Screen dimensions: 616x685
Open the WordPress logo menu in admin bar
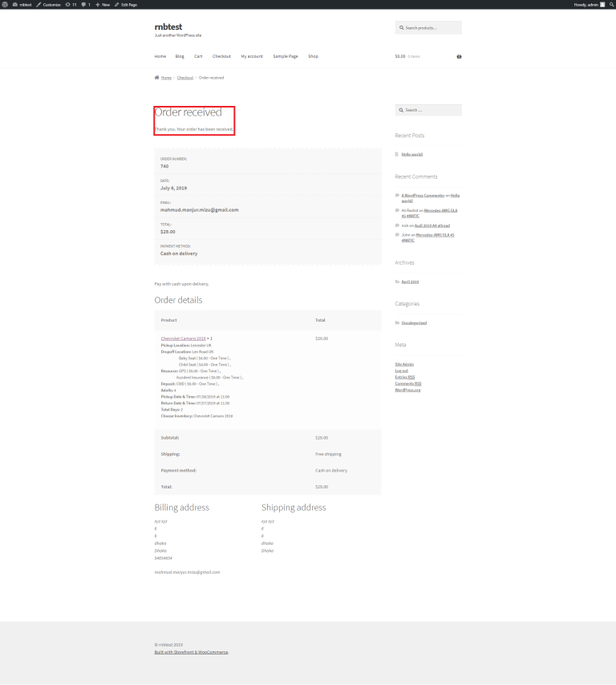[5, 4]
